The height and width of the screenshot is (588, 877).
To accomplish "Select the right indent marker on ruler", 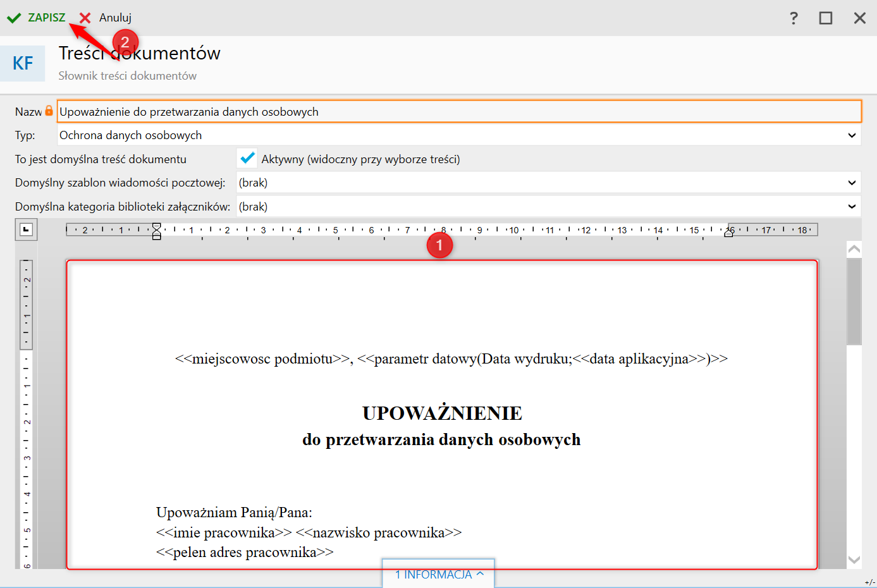I will point(729,233).
